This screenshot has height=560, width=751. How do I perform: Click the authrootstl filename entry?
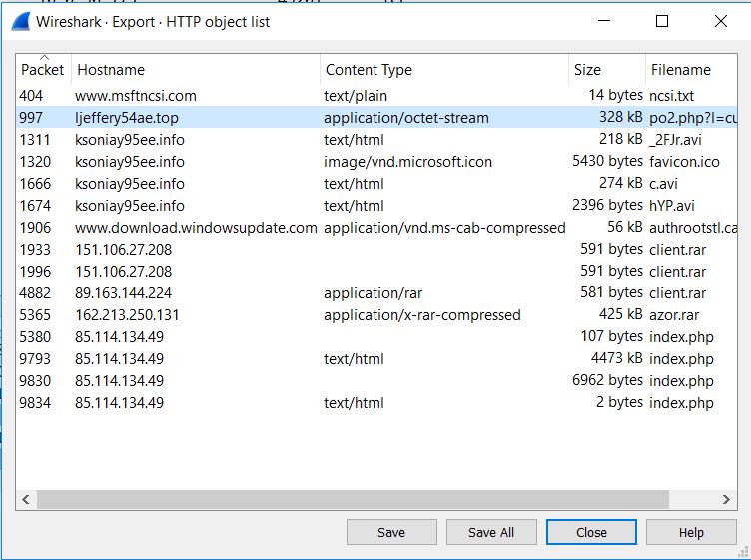(693, 228)
